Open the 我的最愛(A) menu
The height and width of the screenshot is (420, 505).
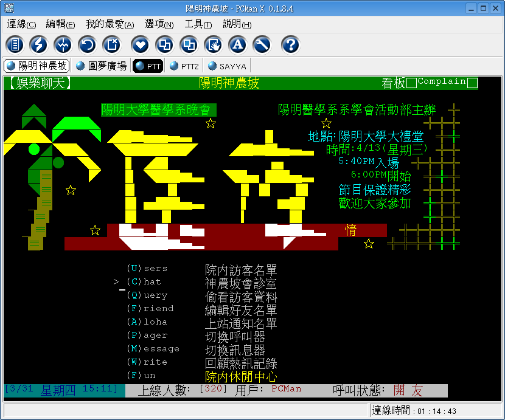110,24
